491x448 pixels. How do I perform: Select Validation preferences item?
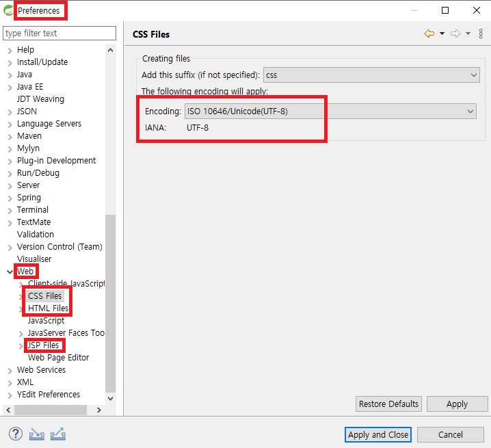[x=36, y=235]
